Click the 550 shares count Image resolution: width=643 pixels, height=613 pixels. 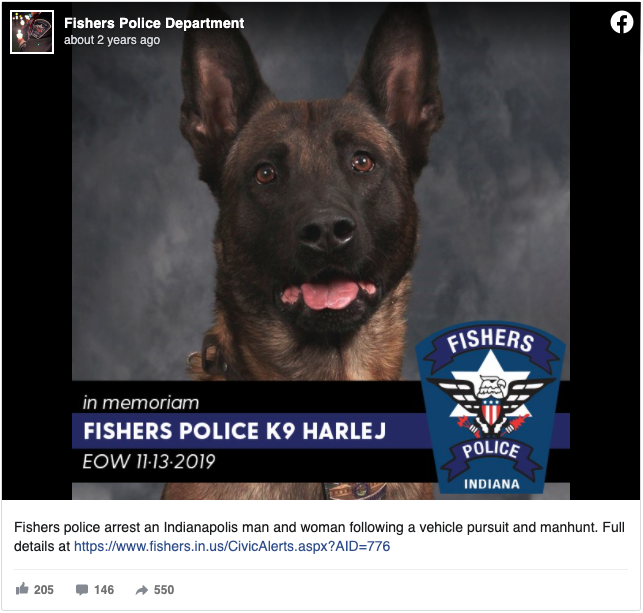164,590
